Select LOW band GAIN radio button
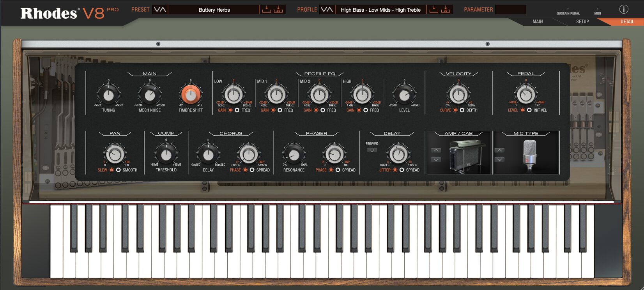 tap(230, 110)
